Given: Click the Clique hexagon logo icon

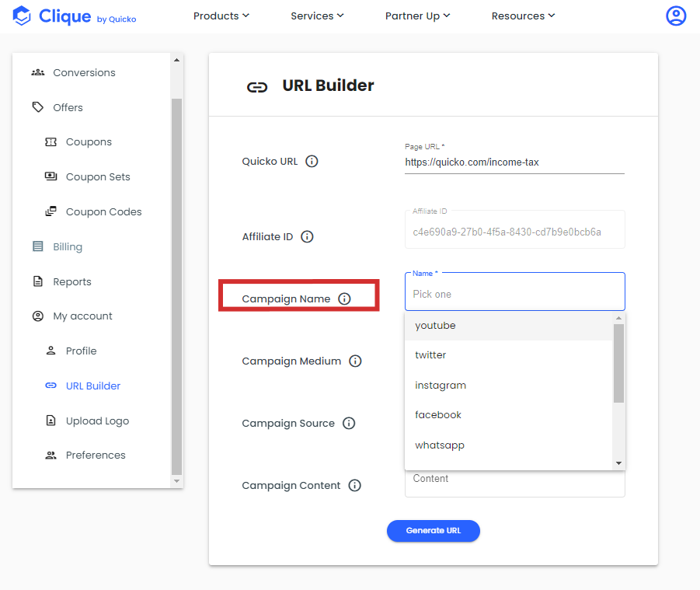Looking at the screenshot, I should (x=22, y=16).
